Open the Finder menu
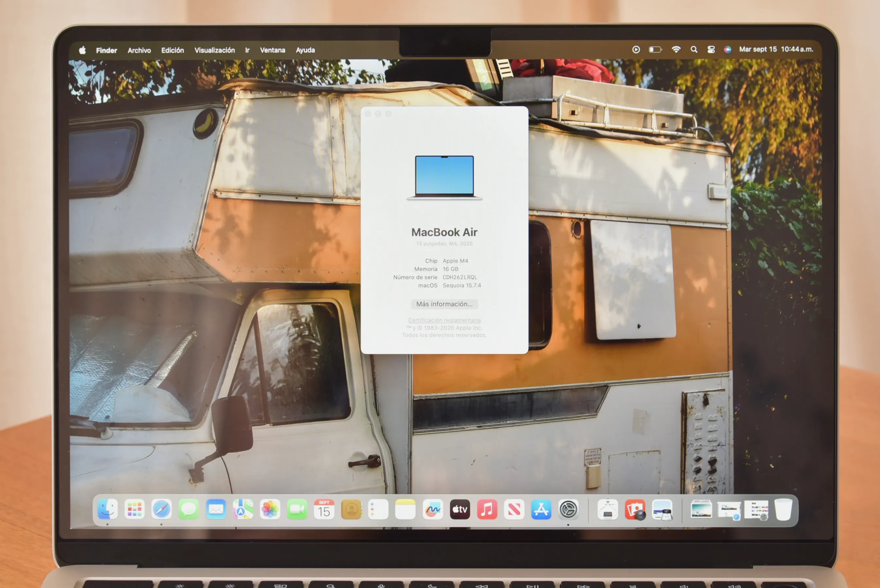 click(107, 50)
